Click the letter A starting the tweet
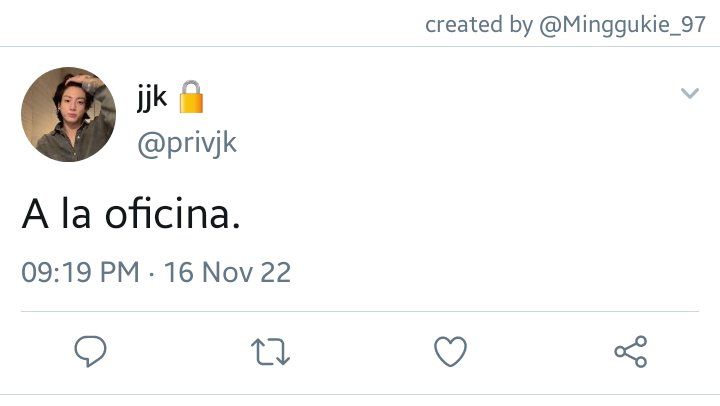720x406 pixels. [35, 214]
